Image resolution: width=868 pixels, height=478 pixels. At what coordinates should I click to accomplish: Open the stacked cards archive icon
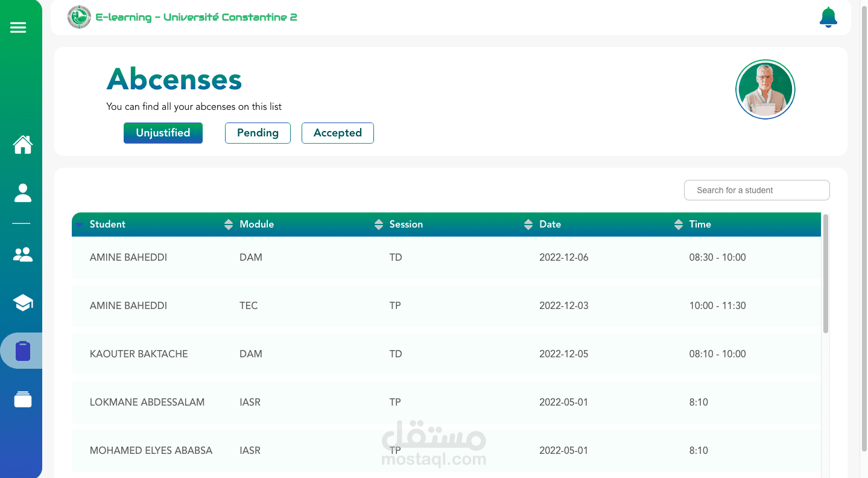pos(23,400)
